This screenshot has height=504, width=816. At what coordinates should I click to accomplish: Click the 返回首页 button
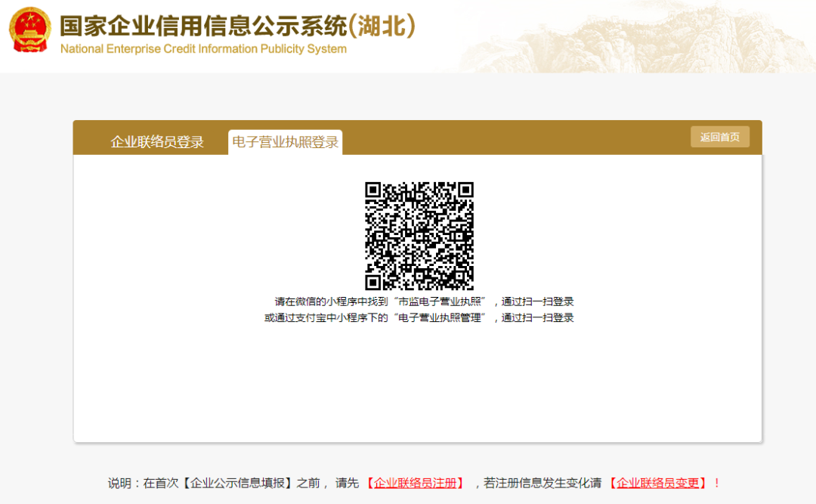coord(720,137)
